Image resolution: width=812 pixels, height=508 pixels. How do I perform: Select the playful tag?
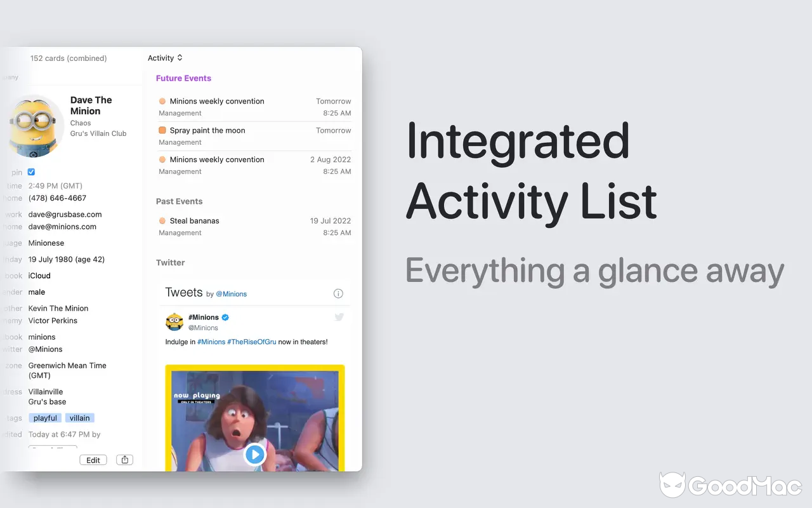click(44, 417)
